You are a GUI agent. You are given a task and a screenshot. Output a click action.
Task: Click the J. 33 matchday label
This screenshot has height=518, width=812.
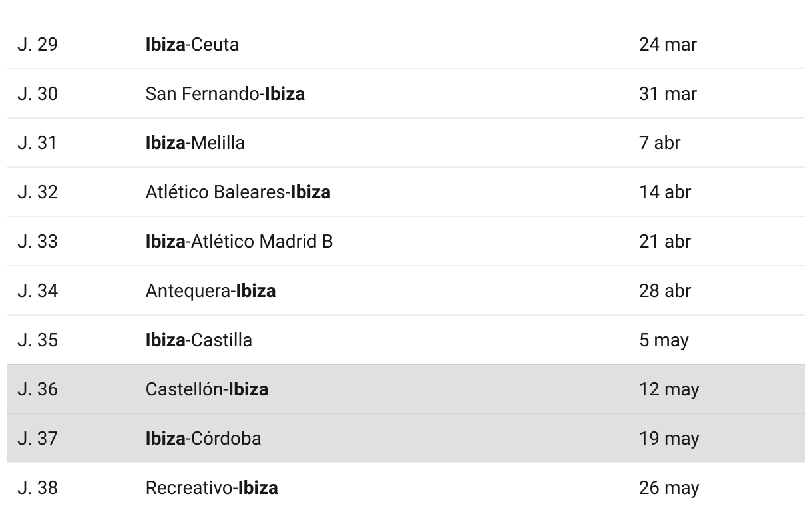pyautogui.click(x=37, y=241)
